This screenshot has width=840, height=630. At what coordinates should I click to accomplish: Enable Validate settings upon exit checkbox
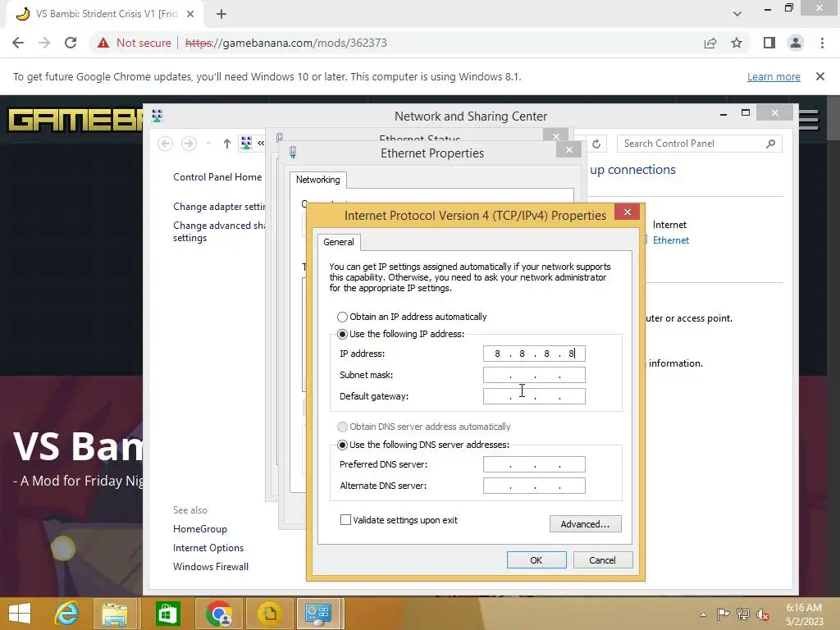(x=399, y=519)
